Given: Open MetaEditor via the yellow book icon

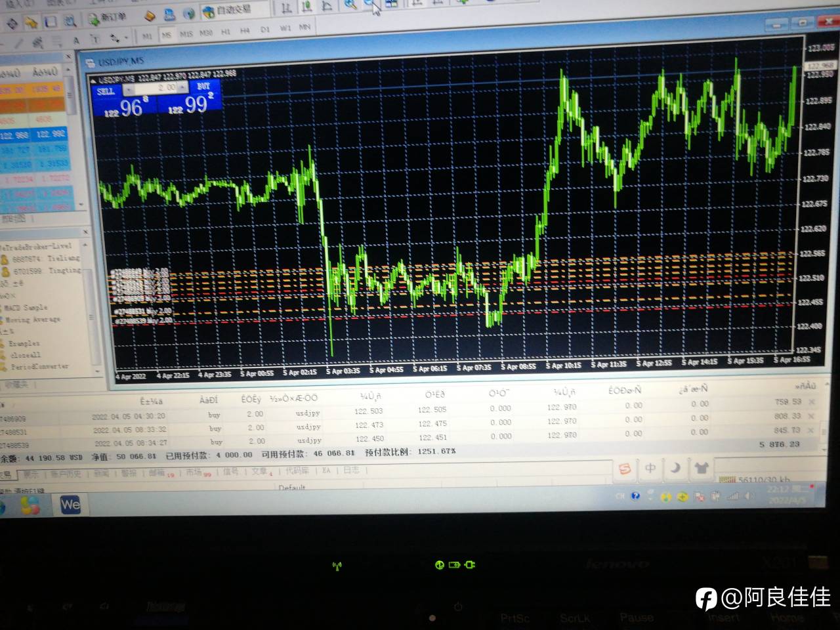Looking at the screenshot, I should (150, 15).
